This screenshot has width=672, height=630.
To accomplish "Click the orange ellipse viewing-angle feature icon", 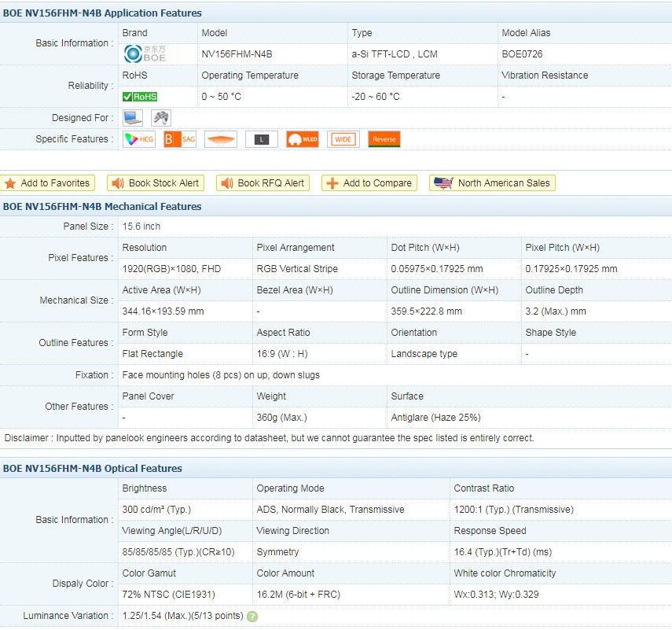I will coord(221,139).
